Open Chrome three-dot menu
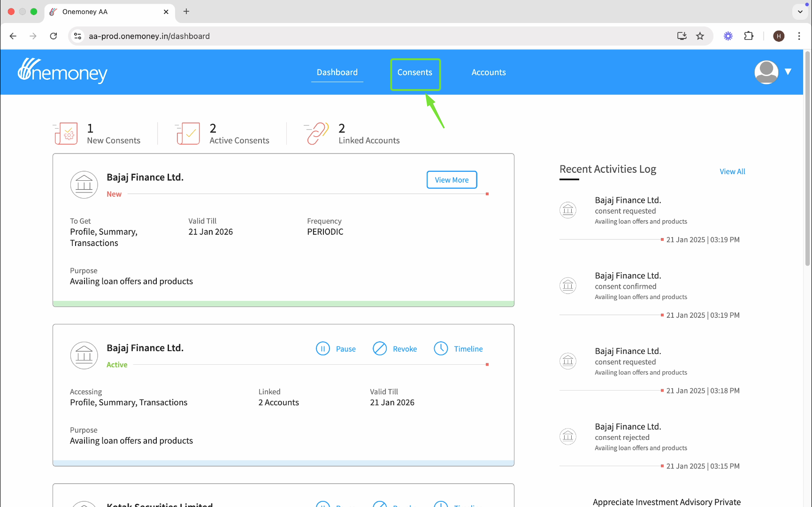 point(799,36)
